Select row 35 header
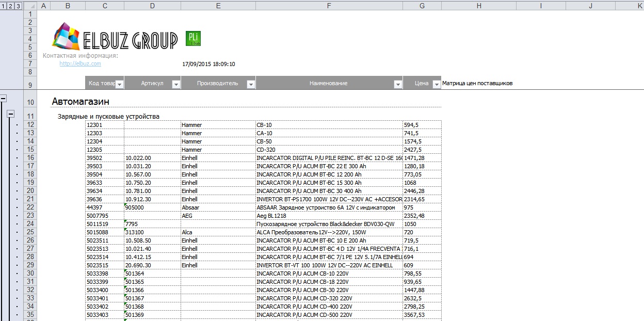The width and height of the screenshot is (644, 321). pos(30,314)
